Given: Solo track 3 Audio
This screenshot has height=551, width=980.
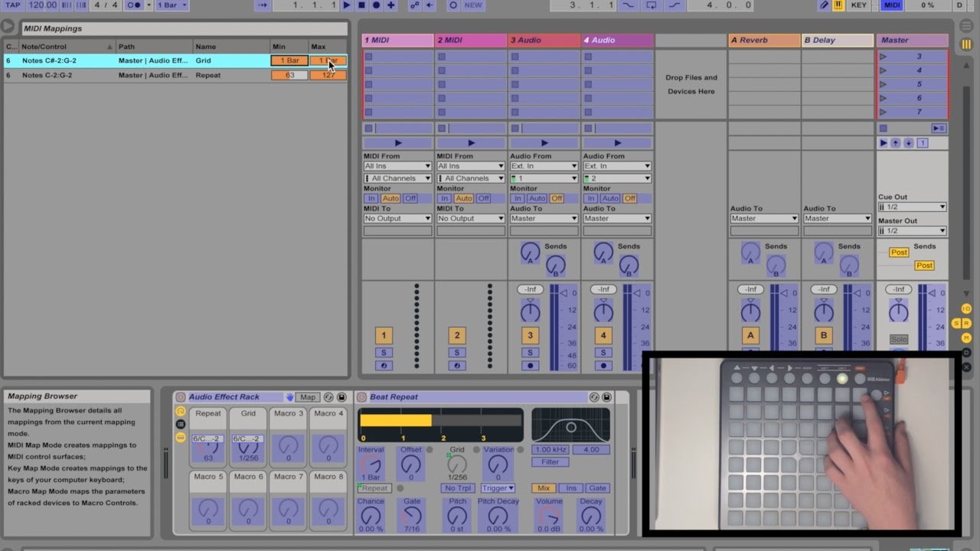Looking at the screenshot, I should click(530, 353).
